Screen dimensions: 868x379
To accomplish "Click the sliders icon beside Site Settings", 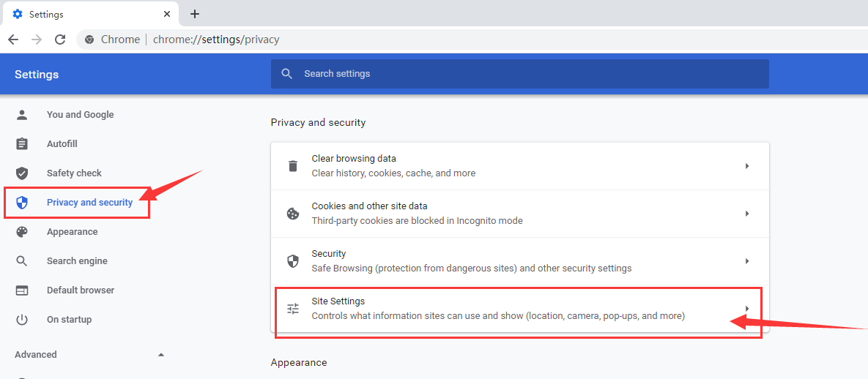I will click(293, 309).
